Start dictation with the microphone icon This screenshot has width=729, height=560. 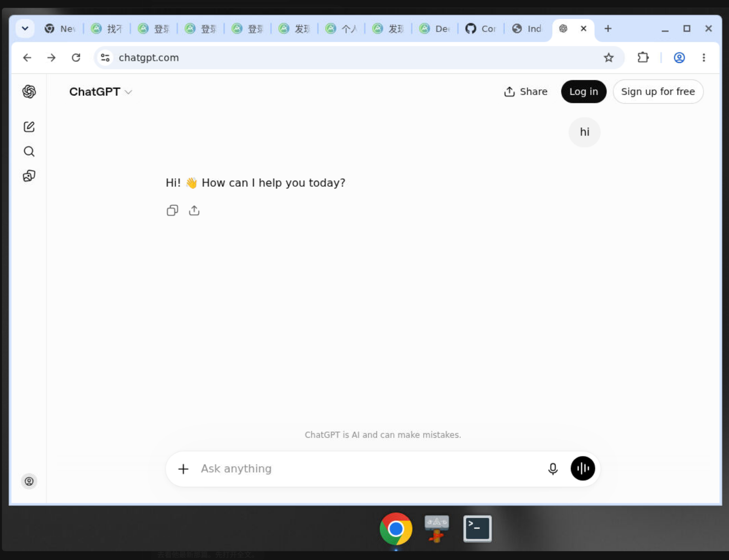click(553, 469)
